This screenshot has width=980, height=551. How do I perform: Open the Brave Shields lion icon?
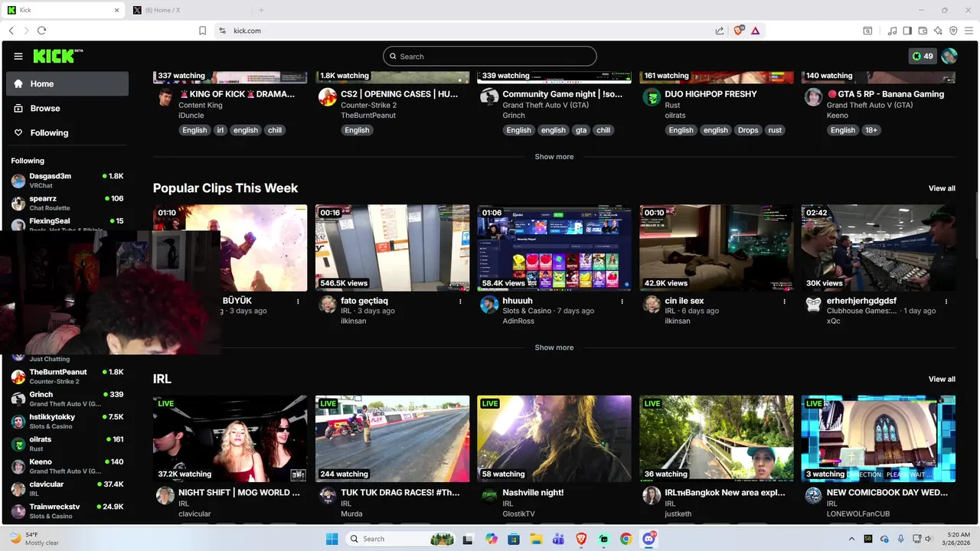pyautogui.click(x=739, y=31)
